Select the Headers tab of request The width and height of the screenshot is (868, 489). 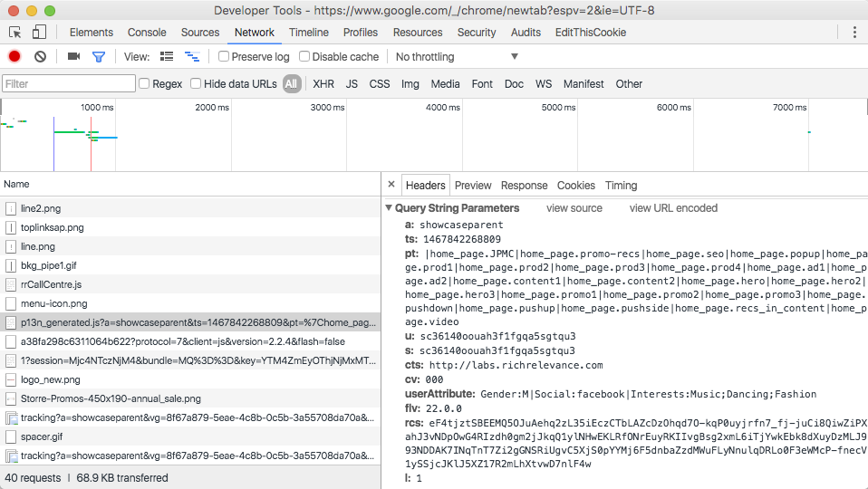[425, 186]
